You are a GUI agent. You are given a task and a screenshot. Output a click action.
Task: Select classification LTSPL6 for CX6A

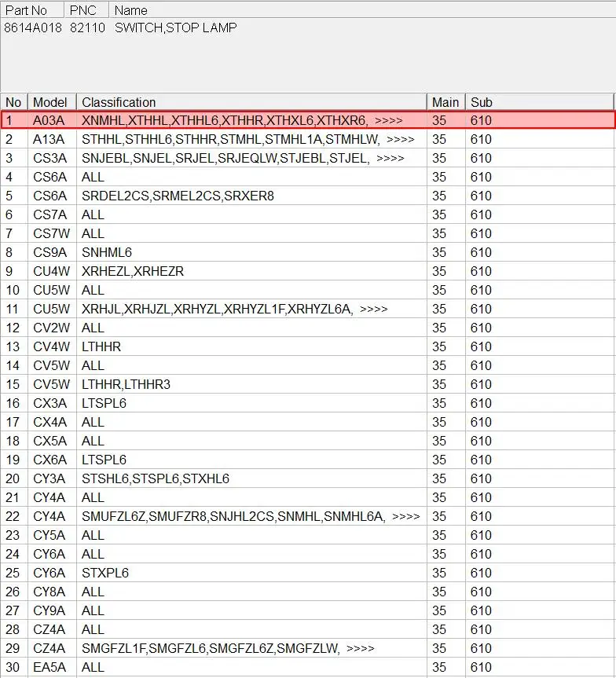(x=104, y=460)
